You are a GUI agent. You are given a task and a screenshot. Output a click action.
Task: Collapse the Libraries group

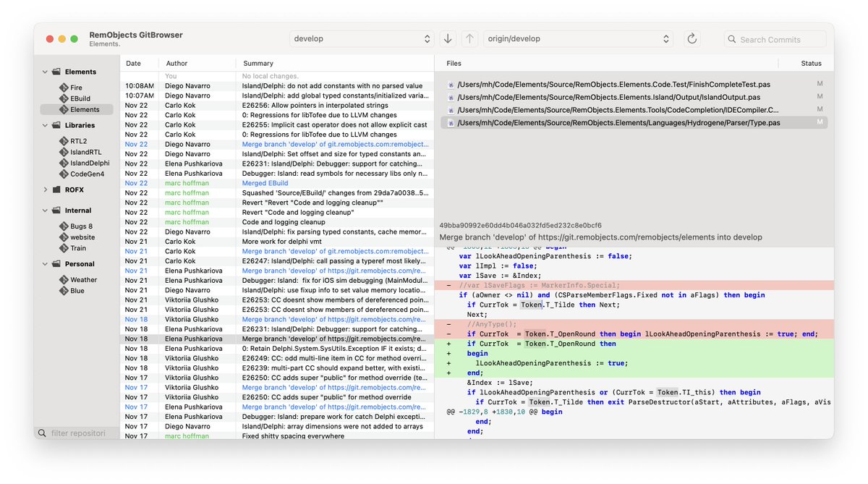click(45, 125)
